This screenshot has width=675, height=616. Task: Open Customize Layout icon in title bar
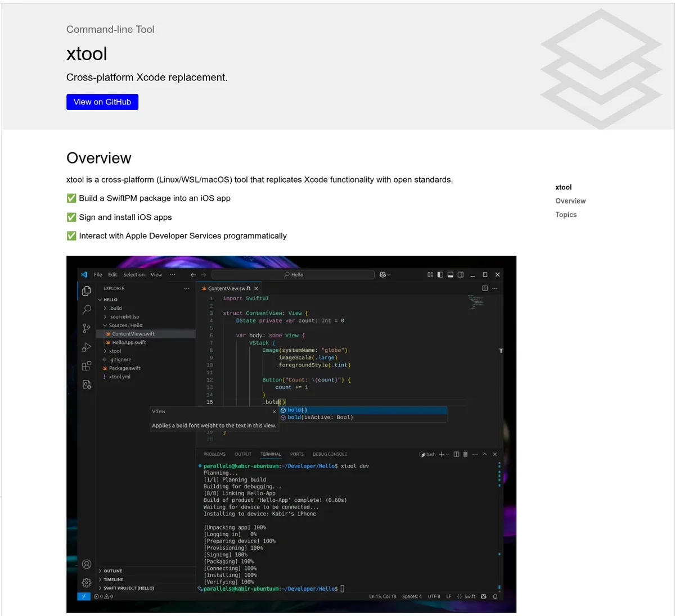[x=430, y=275]
